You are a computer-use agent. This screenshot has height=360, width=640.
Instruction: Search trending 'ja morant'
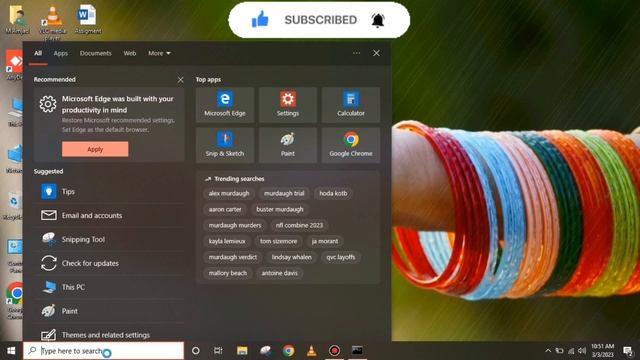(325, 241)
